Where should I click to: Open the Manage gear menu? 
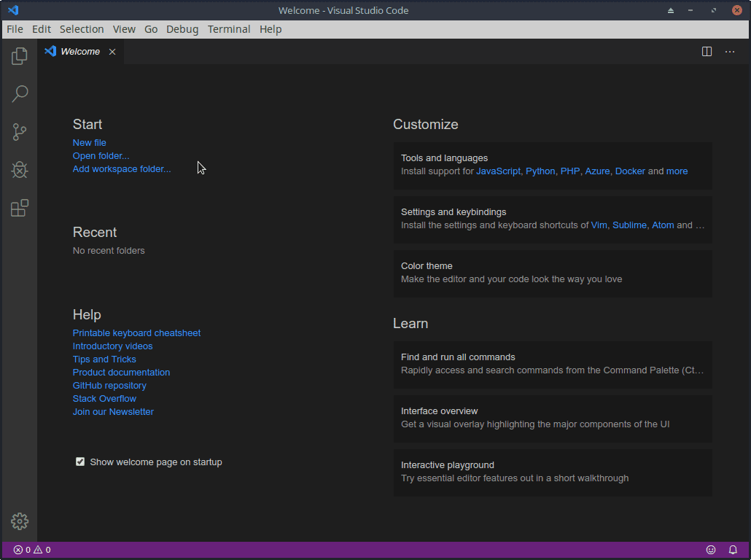(20, 521)
